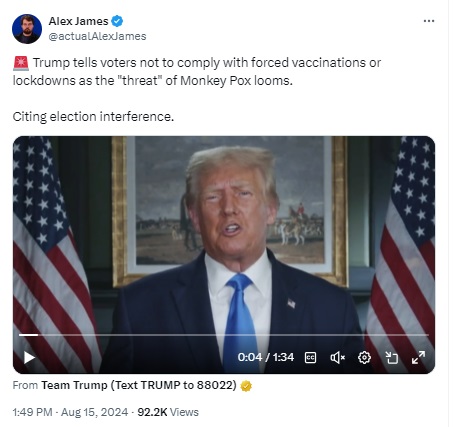Click the tweet text about Monkey Pox
This screenshot has height=427, width=458.
(197, 72)
